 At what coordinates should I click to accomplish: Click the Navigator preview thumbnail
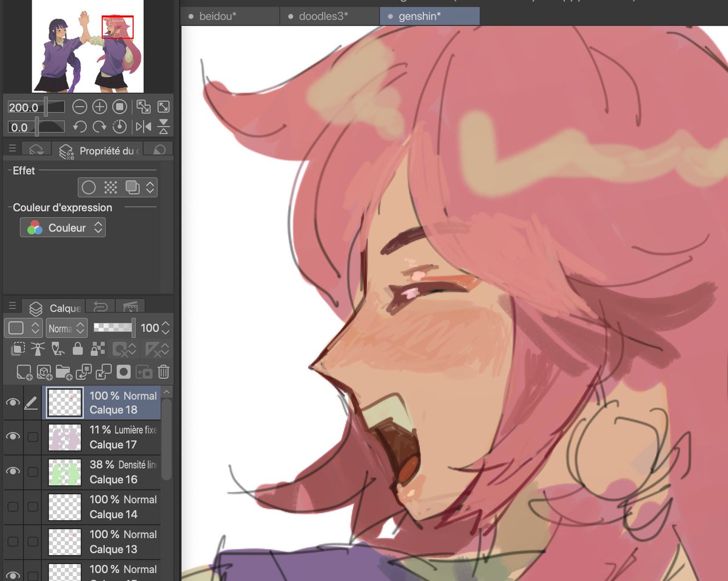pyautogui.click(x=88, y=47)
